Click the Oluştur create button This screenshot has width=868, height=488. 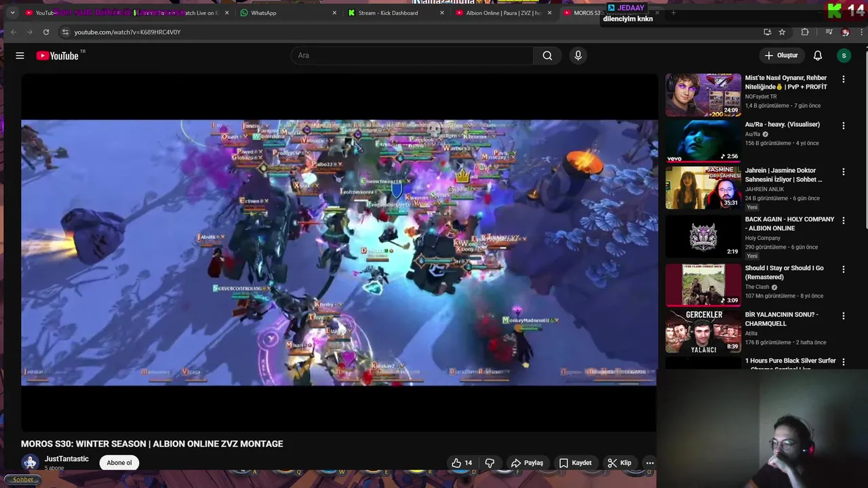(x=781, y=56)
